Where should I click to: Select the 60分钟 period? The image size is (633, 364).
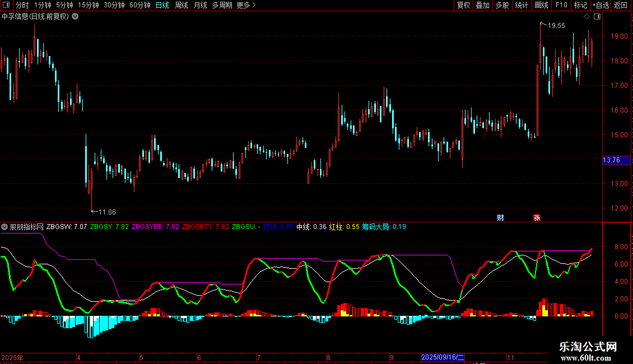(x=139, y=5)
